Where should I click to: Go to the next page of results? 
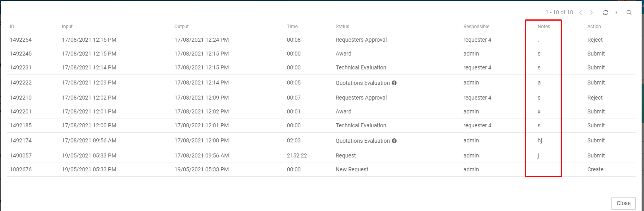(591, 13)
